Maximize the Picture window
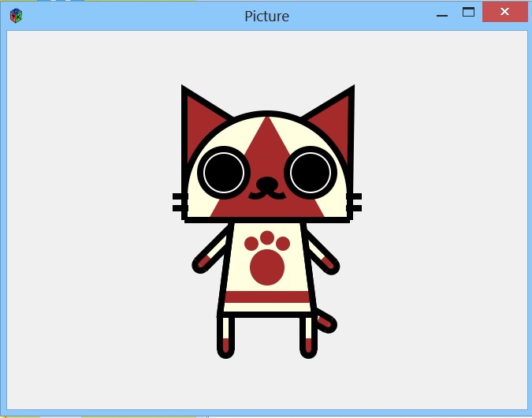 coord(468,13)
